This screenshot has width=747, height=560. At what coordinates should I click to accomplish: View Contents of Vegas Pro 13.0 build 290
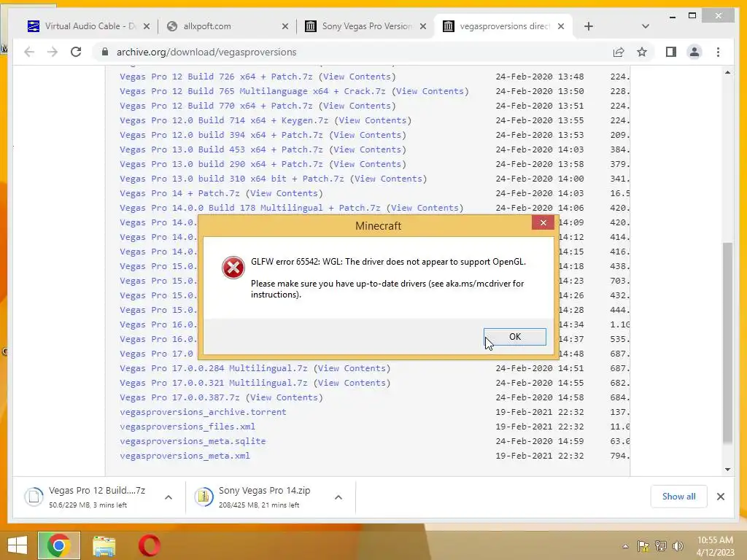click(368, 164)
